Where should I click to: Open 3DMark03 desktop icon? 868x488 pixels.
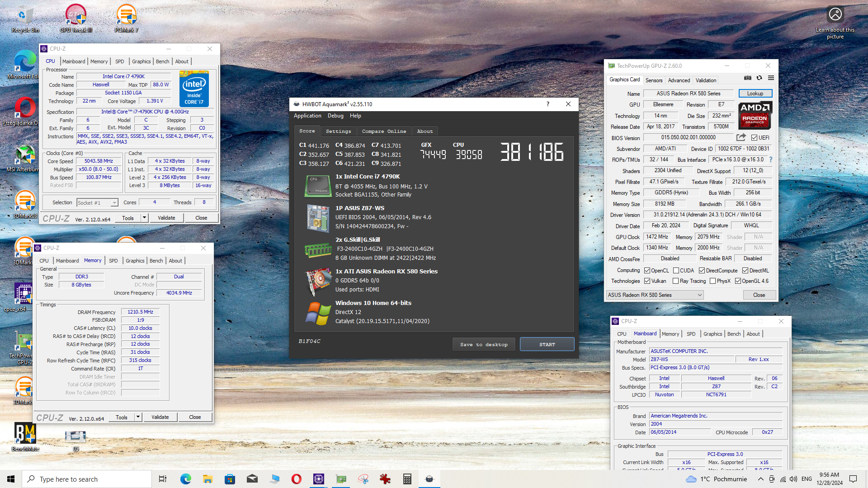coord(25,204)
